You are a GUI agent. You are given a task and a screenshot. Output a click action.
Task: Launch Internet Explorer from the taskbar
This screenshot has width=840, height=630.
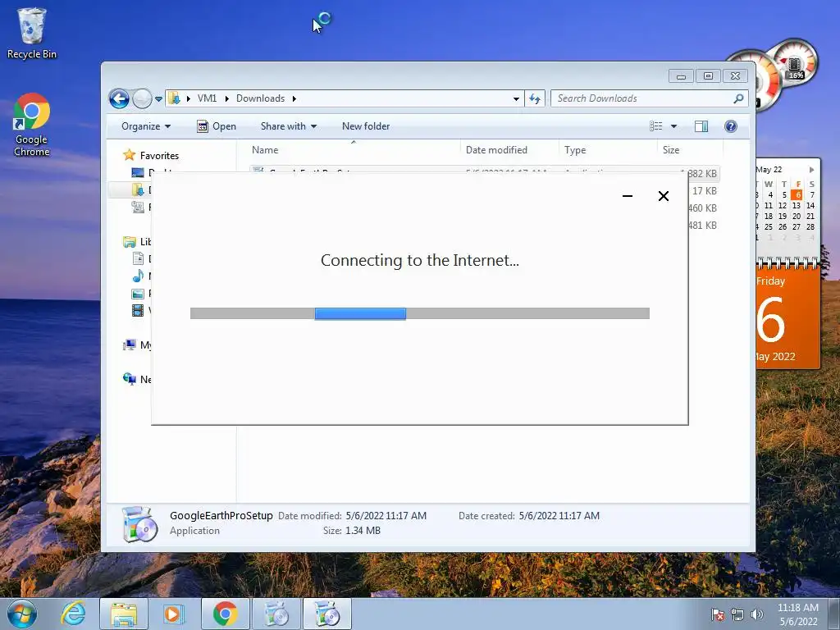point(73,614)
